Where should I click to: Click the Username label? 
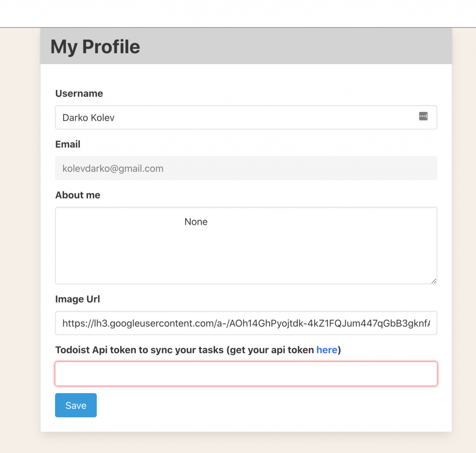coord(79,93)
